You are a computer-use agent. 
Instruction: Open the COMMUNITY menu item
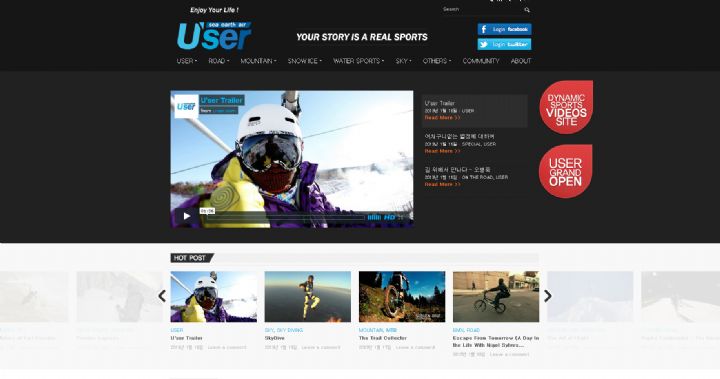tap(481, 61)
